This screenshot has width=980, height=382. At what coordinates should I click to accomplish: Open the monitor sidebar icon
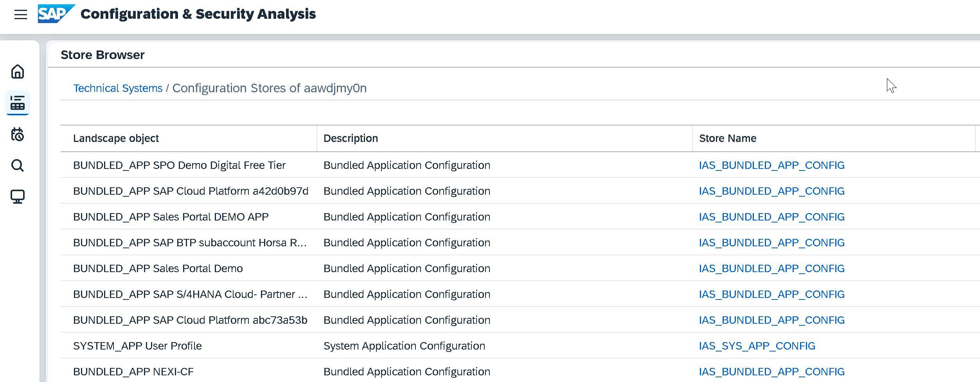point(18,197)
